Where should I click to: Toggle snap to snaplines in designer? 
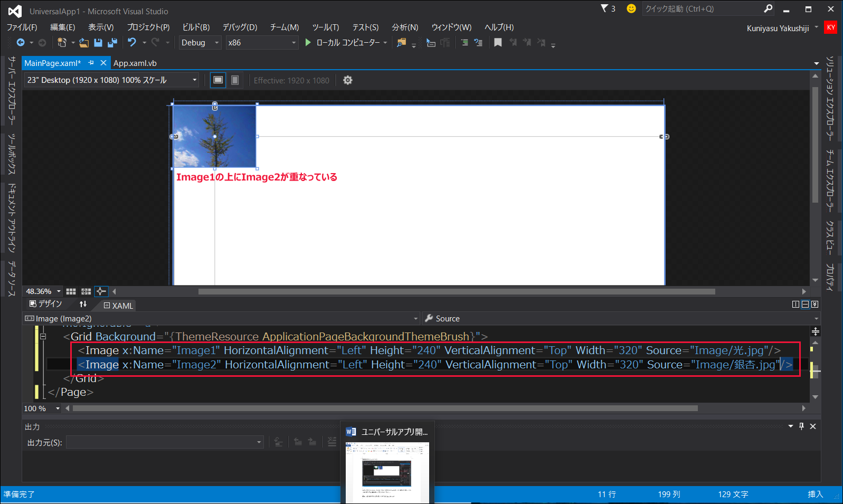point(101,291)
